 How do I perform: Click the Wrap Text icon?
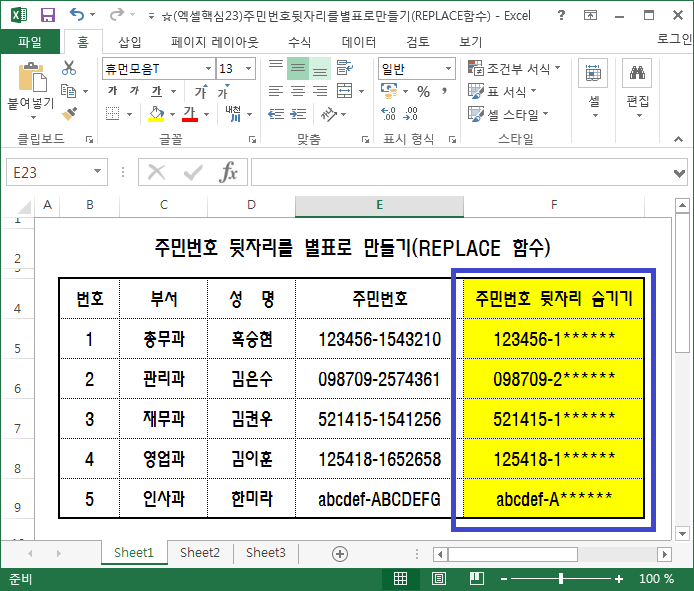pyautogui.click(x=344, y=68)
